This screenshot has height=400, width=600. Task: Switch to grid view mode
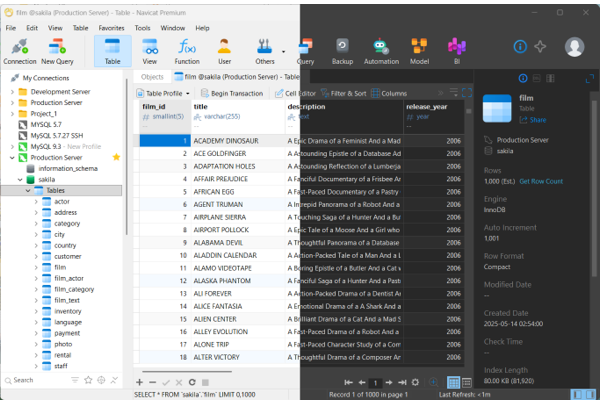pos(453,382)
